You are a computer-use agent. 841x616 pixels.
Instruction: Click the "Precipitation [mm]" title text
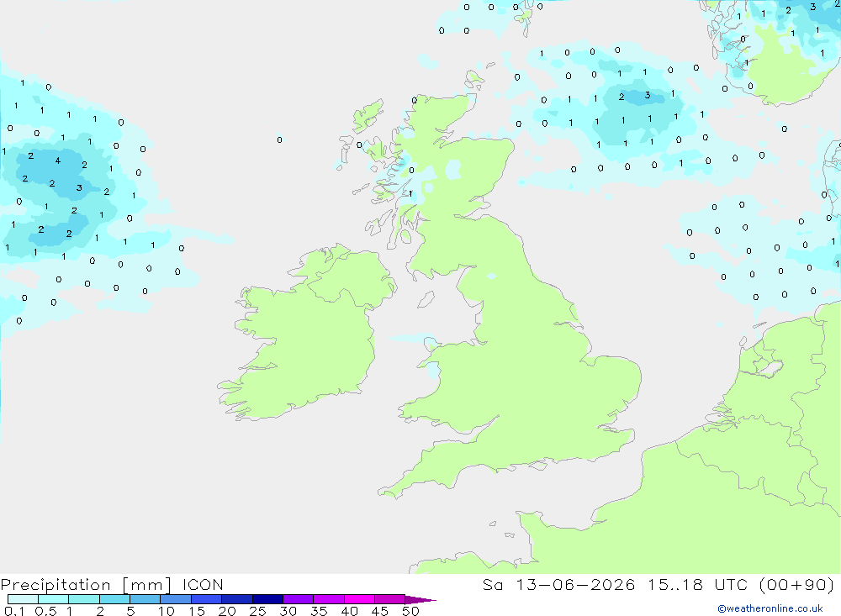pyautogui.click(x=86, y=585)
